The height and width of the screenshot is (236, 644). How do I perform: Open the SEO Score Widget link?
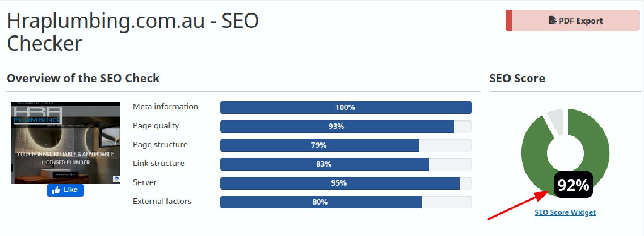click(565, 212)
